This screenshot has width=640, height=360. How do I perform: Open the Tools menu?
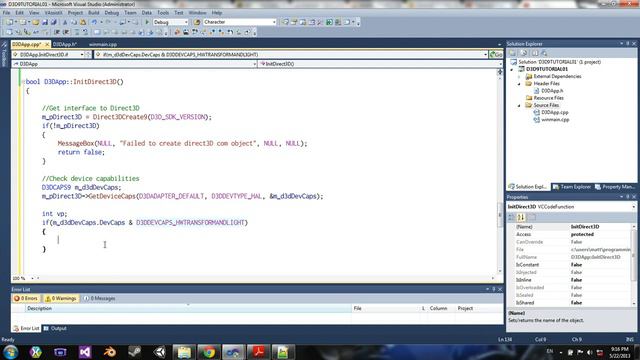coord(163,13)
